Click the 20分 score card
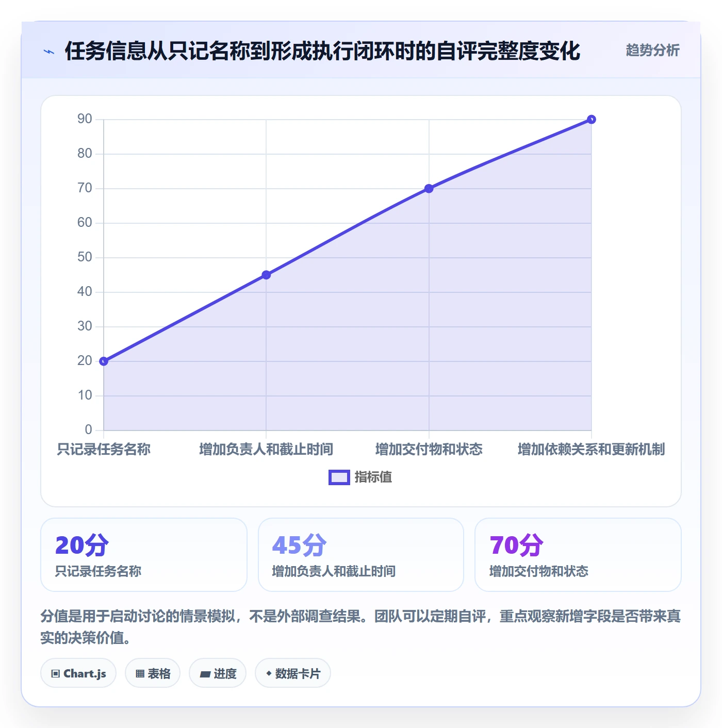Viewport: 722px width, 728px height. click(x=144, y=555)
